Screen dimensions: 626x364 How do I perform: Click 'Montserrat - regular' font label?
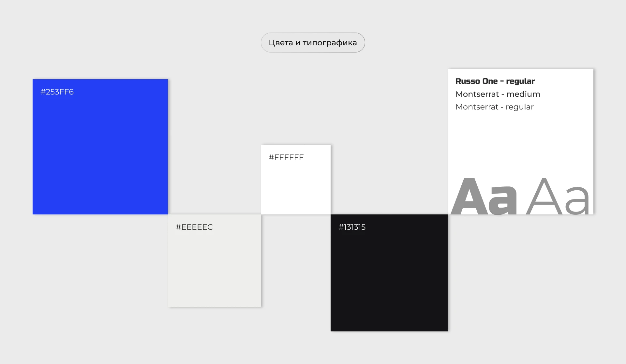point(494,107)
